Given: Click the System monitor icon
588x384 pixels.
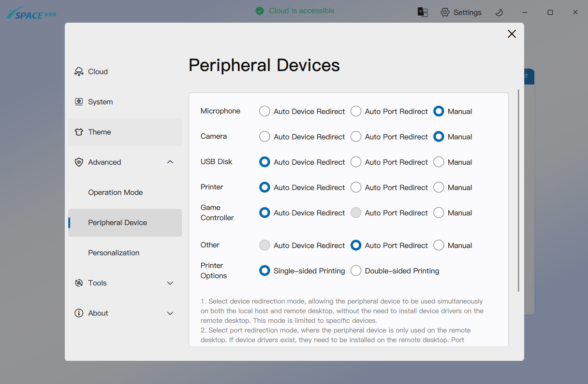Looking at the screenshot, I should (79, 102).
